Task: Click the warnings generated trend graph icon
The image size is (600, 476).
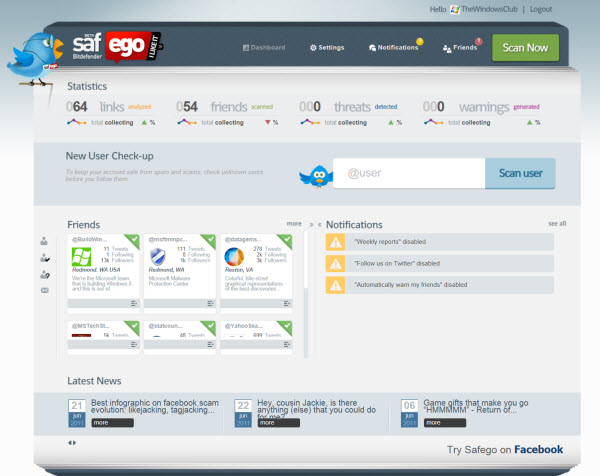Action: click(434, 122)
